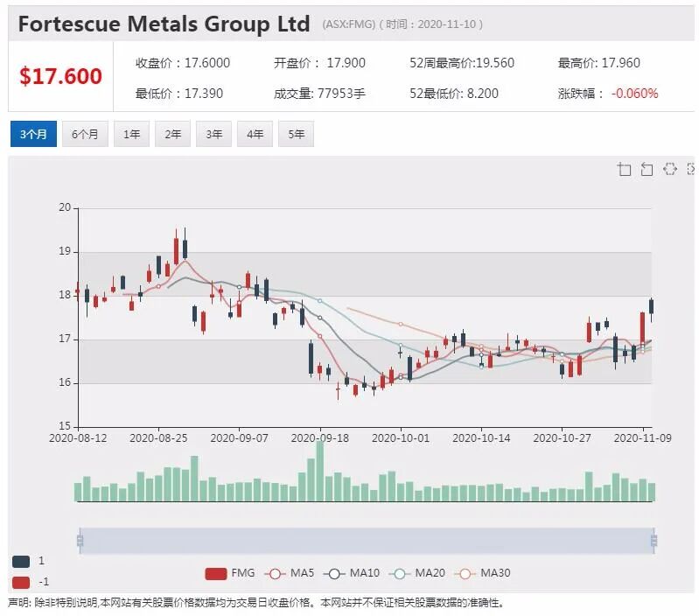Click the 2020-10-27 axis date label
Viewport: 699px width, 616px height.
click(563, 438)
